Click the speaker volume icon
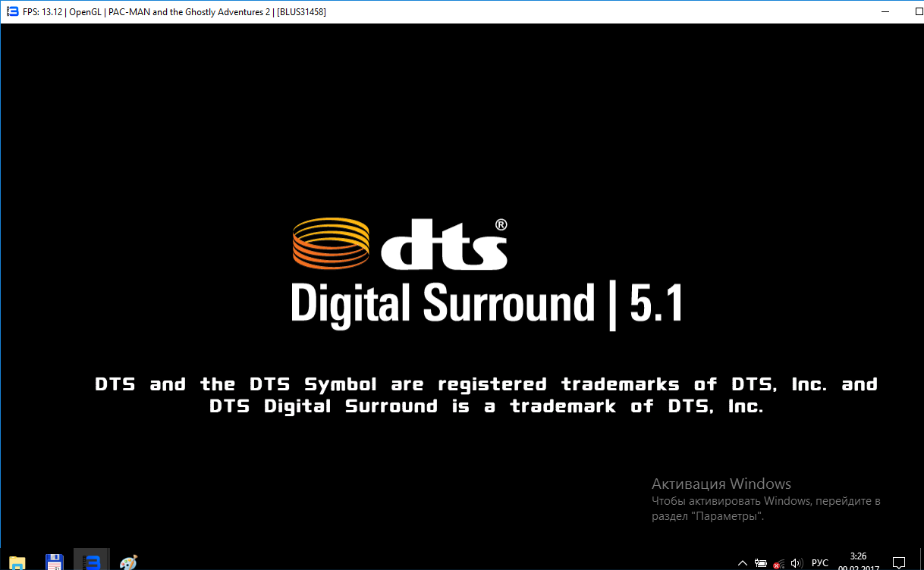 point(797,563)
